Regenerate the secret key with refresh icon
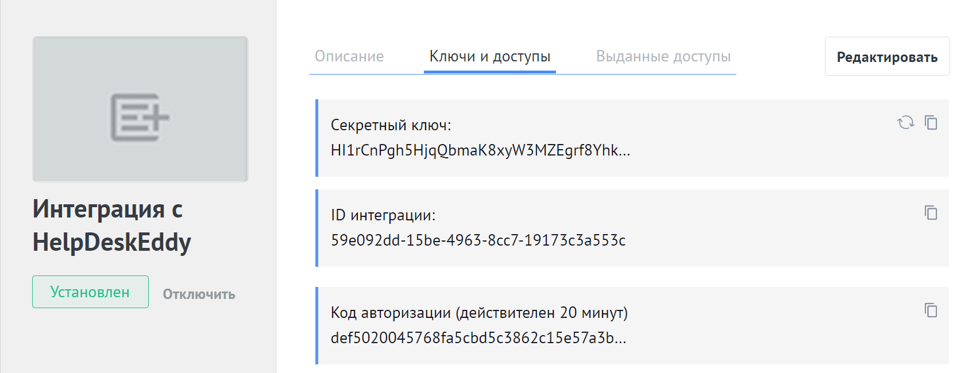This screenshot has height=373, width=980. coord(905,122)
